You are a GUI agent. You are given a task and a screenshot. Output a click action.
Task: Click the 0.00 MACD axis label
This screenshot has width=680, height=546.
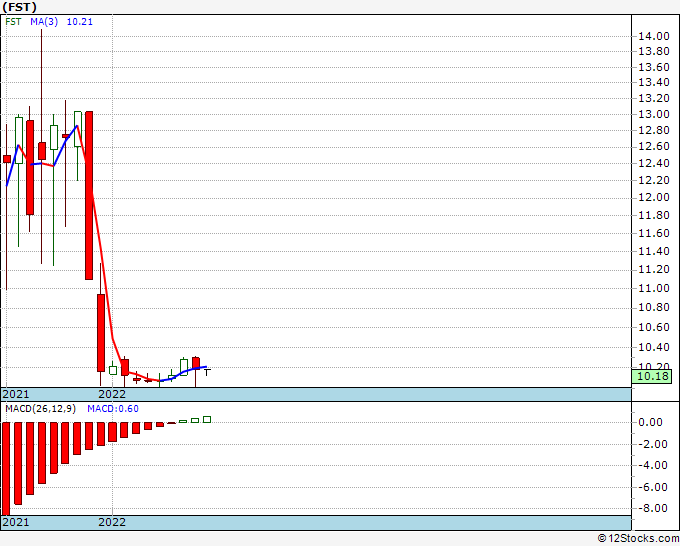[650, 422]
